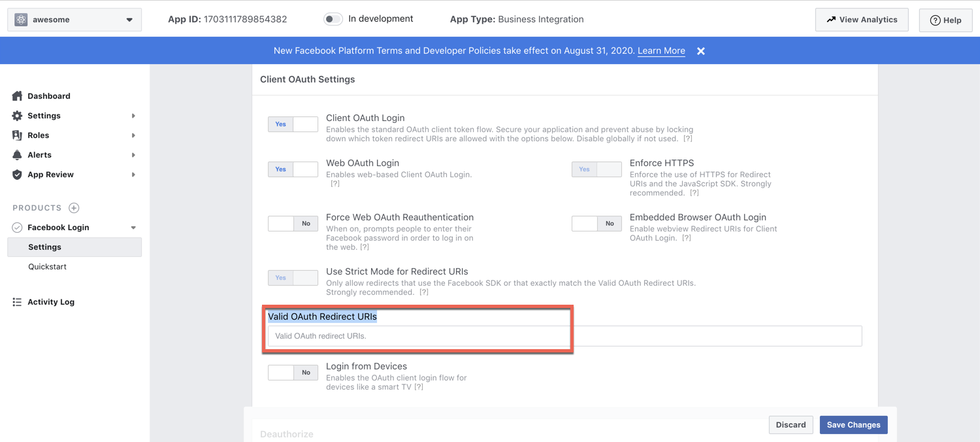Toggle Force Web OAuth Reauthentication switch
This screenshot has height=442, width=980.
point(293,224)
